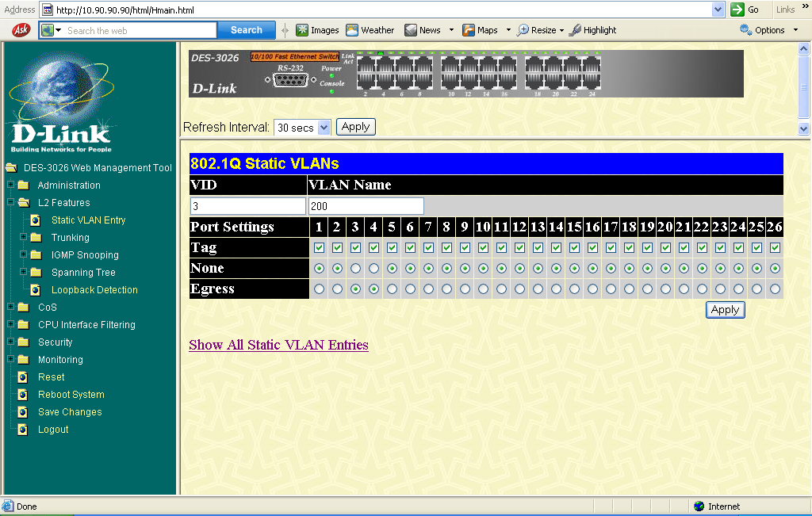Viewport: 812px width, 516px height.
Task: Open the News dropdown arrow
Action: pos(451,30)
